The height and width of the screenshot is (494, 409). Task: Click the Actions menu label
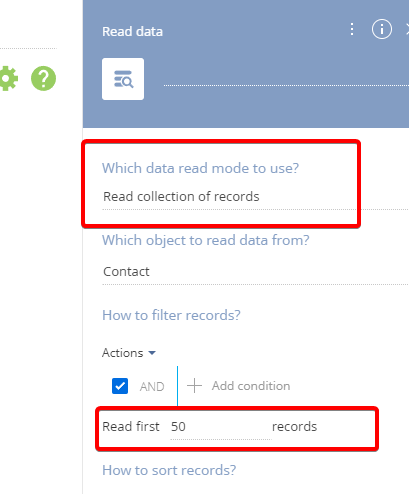click(123, 353)
